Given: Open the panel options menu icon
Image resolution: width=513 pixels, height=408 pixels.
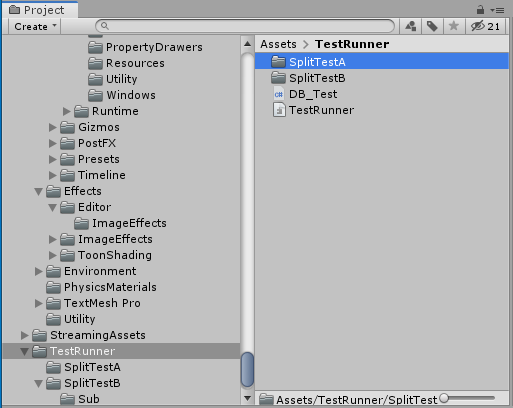Looking at the screenshot, I should point(497,10).
